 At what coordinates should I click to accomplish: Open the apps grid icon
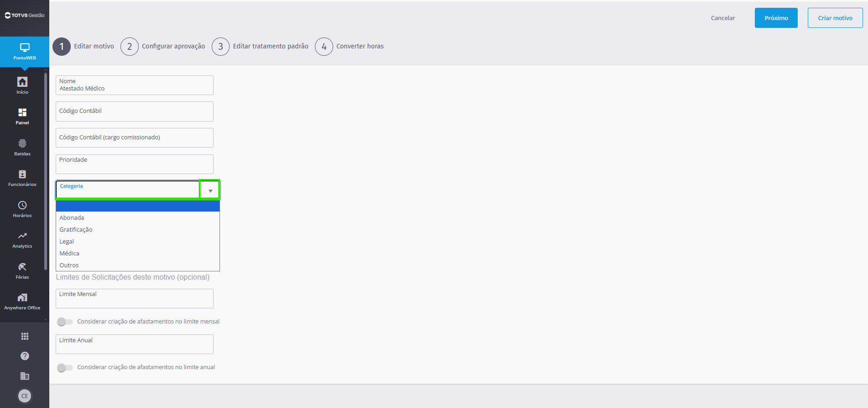click(x=25, y=336)
